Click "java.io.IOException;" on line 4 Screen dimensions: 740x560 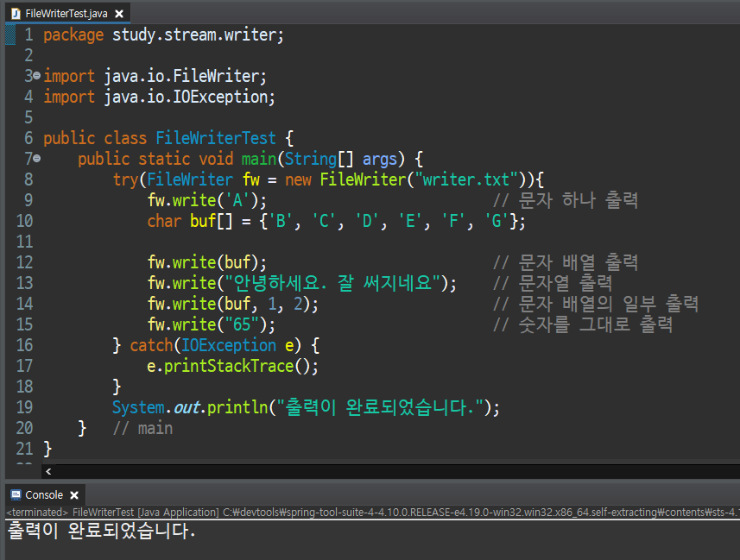point(189,97)
